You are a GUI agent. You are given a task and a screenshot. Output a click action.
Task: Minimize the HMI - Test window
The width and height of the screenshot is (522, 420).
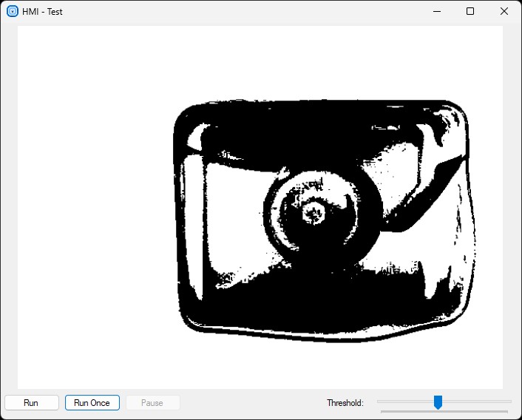click(x=436, y=11)
